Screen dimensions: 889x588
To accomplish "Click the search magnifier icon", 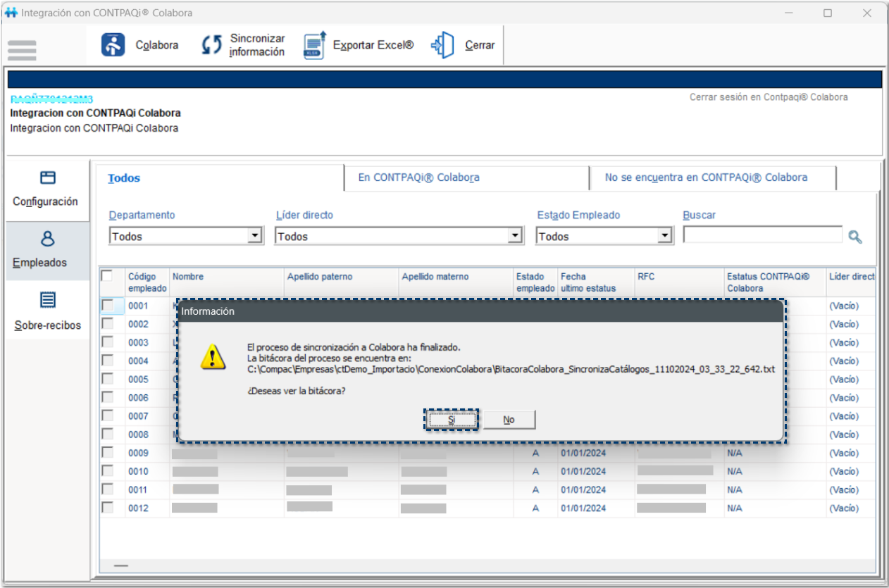I will tap(855, 237).
